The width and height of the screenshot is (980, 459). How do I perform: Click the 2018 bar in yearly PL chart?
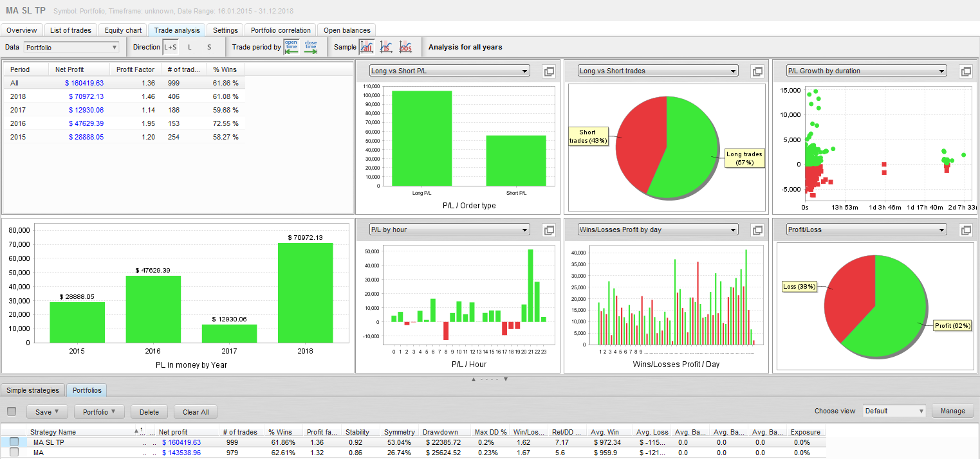[305, 292]
